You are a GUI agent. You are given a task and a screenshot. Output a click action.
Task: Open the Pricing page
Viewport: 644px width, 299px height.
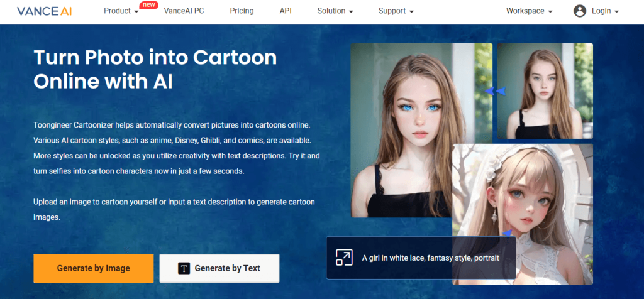coord(241,11)
